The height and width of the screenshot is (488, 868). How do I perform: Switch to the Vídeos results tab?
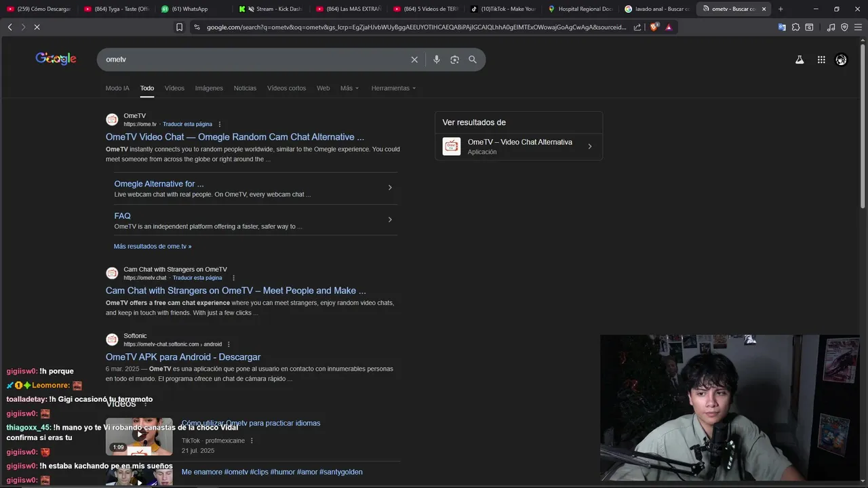(x=174, y=88)
